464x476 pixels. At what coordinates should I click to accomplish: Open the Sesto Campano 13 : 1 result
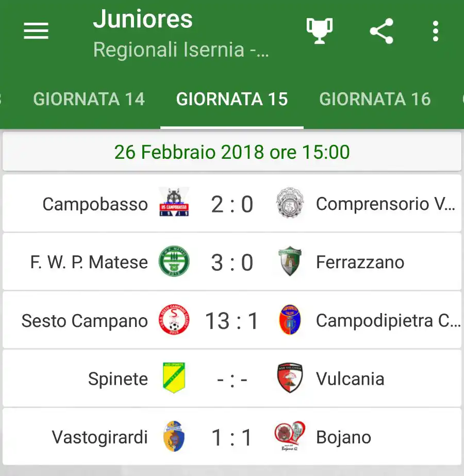tap(232, 321)
